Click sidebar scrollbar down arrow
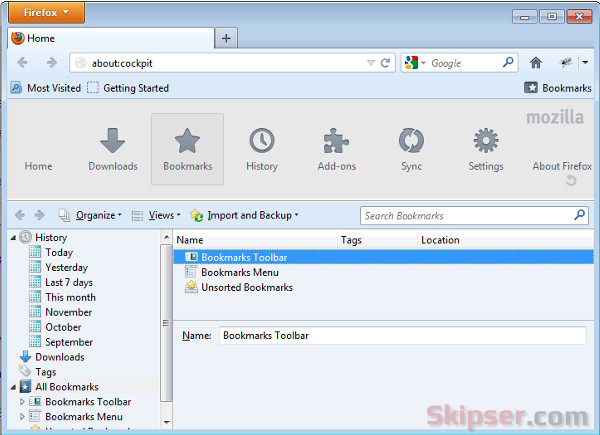The image size is (600, 435). point(166,422)
